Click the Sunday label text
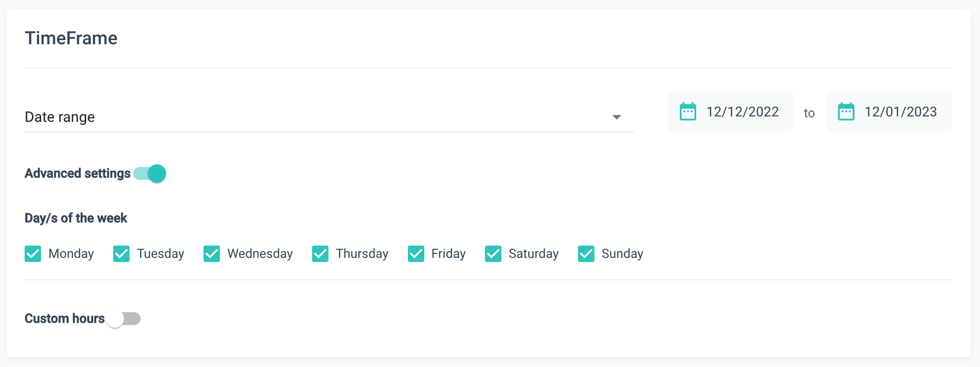Image resolution: width=980 pixels, height=367 pixels. point(622,254)
